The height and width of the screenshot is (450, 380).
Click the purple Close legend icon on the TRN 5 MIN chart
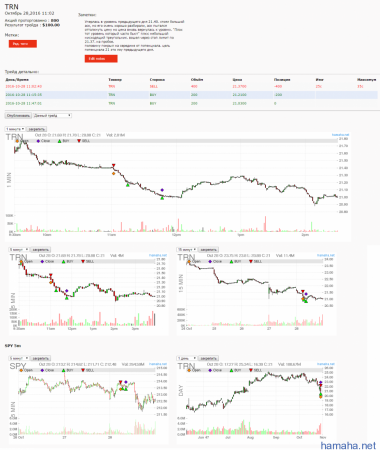[x=42, y=261]
